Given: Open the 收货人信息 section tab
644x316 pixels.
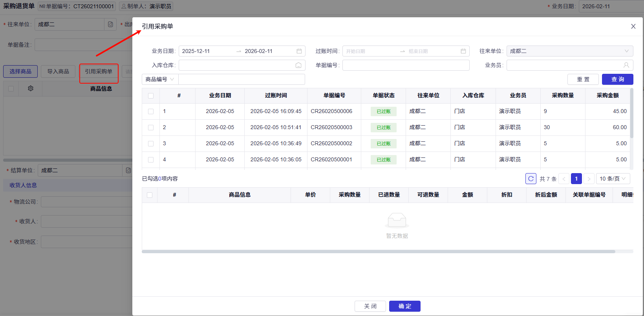Looking at the screenshot, I should (x=23, y=185).
